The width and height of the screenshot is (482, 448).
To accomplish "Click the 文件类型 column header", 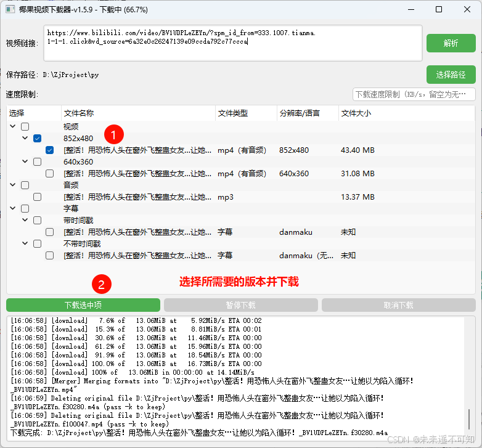I will (x=246, y=113).
